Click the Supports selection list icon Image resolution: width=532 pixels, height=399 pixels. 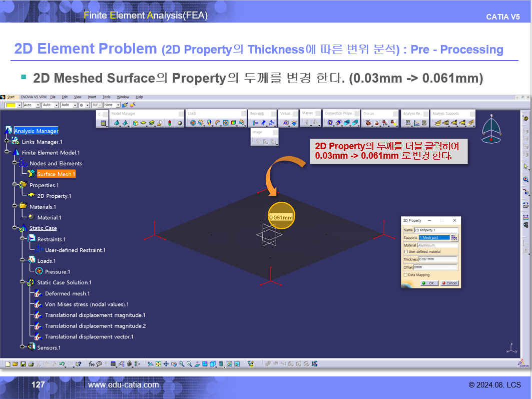pos(454,238)
